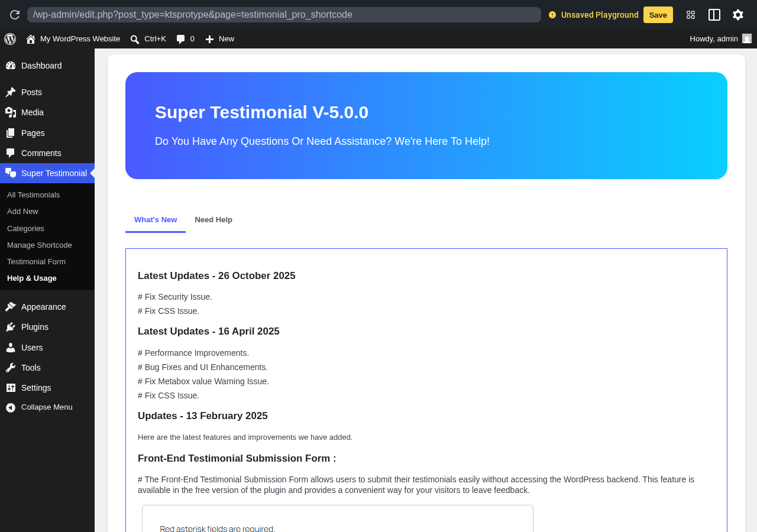This screenshot has height=532, width=757.
Task: Click the Super Testimonial V-5.0.0 heading
Action: (261, 112)
